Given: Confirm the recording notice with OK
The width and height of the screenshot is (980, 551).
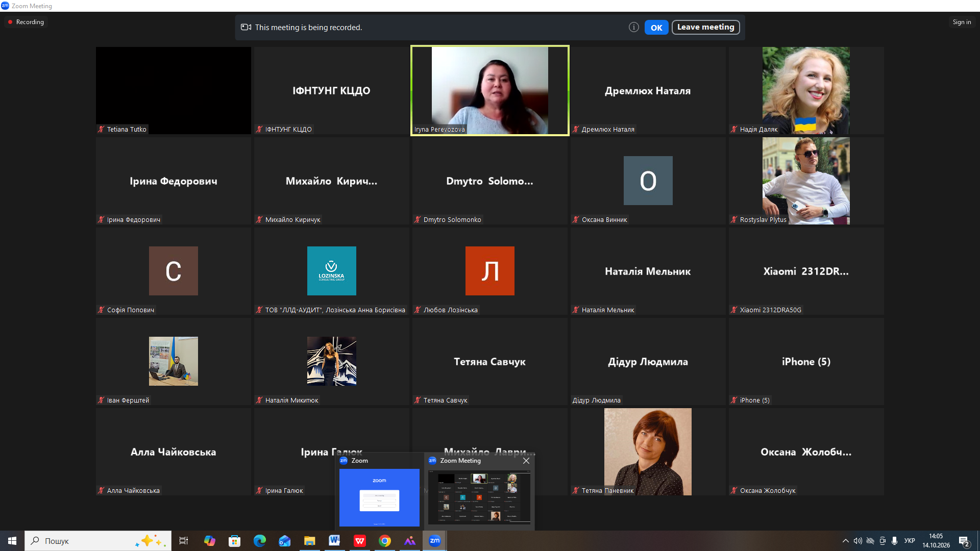Looking at the screenshot, I should pos(656,28).
